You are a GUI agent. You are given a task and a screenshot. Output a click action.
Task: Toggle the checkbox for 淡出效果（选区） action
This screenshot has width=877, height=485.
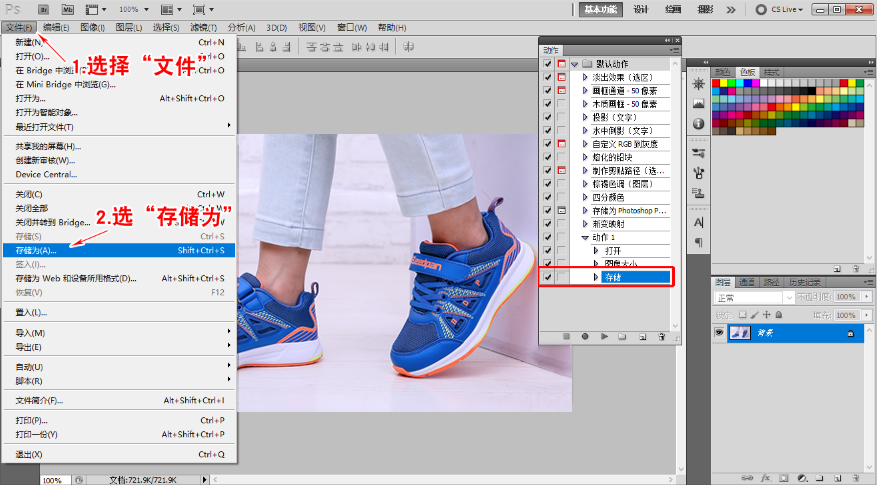547,76
